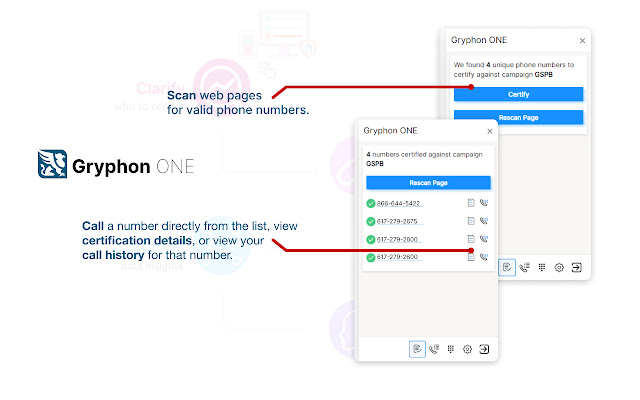Click the 866-644-5422 phone number link
The image size is (640, 400).
tap(398, 203)
